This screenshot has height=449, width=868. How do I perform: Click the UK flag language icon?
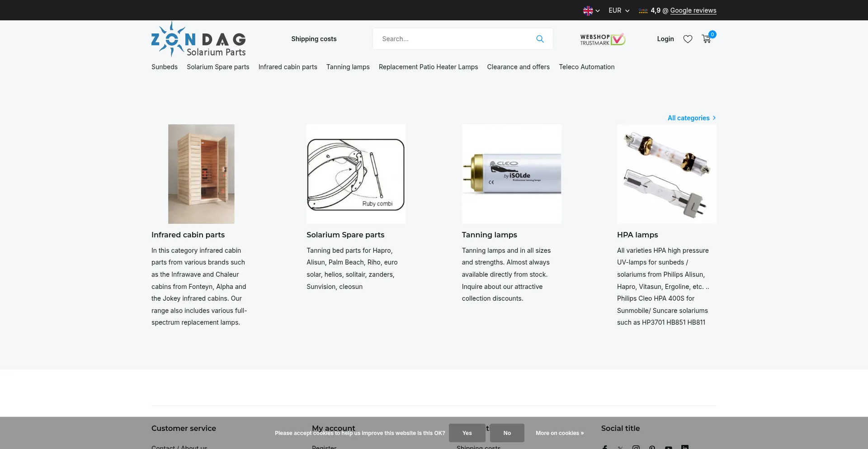[x=588, y=10]
